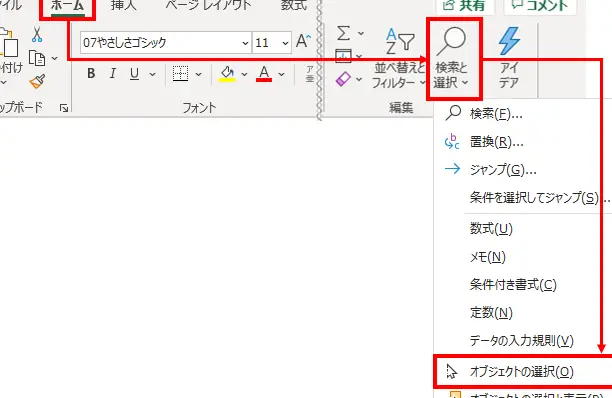Open the Formulas (数式) tab
This screenshot has width=612, height=398.
pyautogui.click(x=294, y=5)
